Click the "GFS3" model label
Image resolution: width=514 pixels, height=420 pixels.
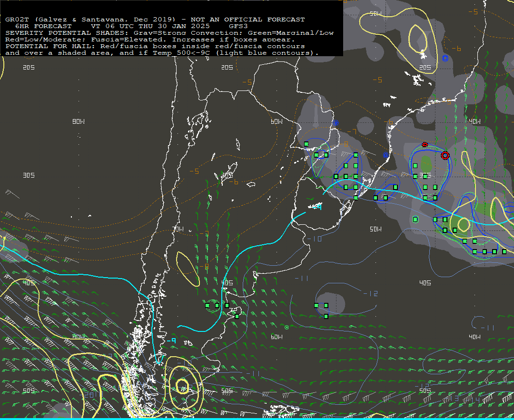point(238,26)
